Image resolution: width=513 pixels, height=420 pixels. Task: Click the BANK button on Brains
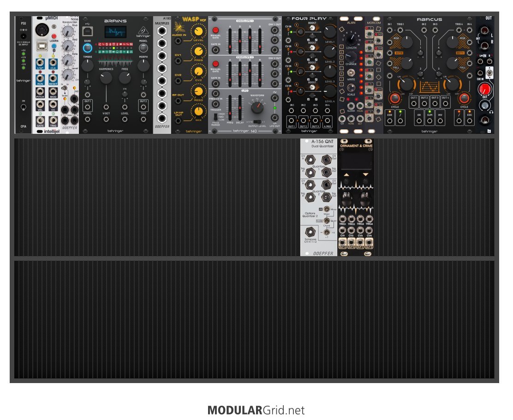[x=87, y=48]
